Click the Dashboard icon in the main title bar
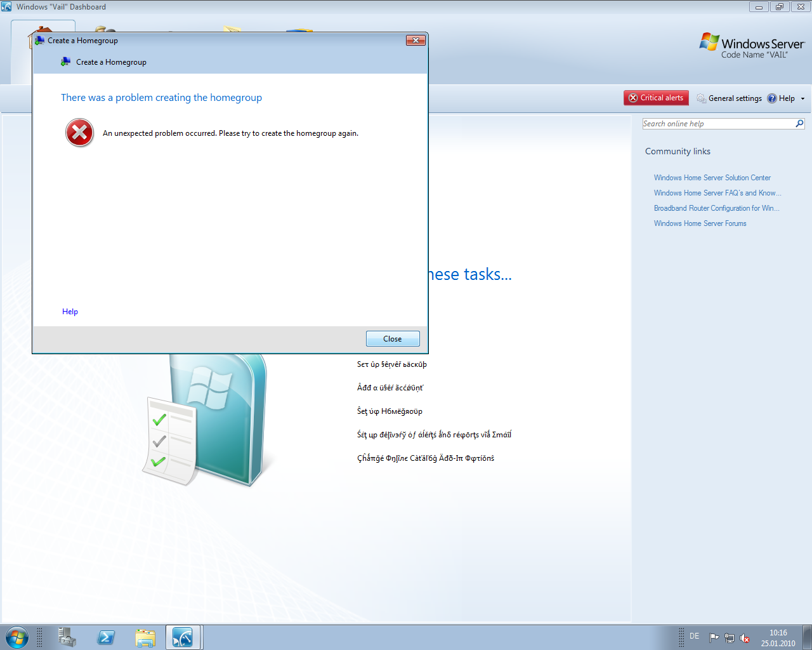The image size is (812, 650). pos(6,6)
